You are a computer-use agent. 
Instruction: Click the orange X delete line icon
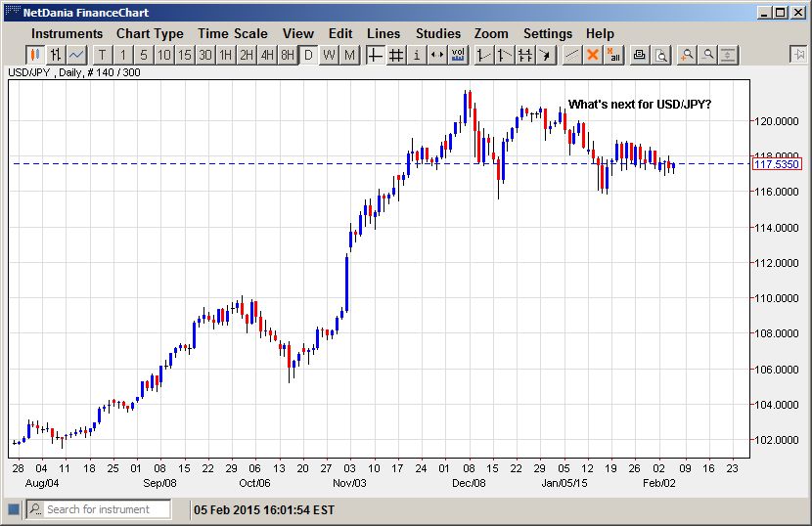(x=593, y=55)
